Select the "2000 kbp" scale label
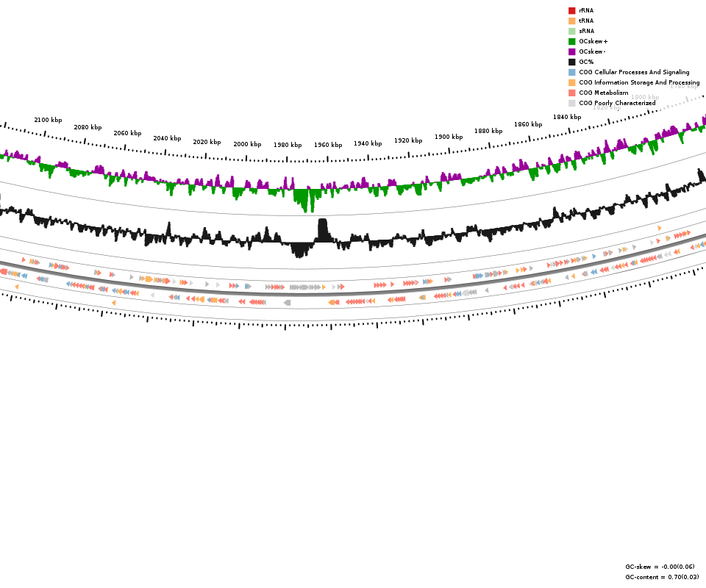Screen dimensions: 706x588 coord(247,144)
